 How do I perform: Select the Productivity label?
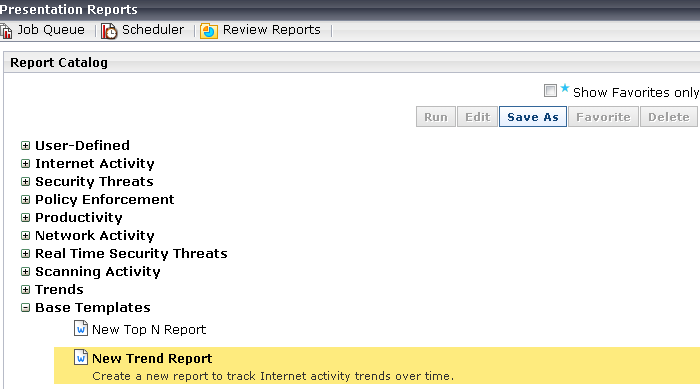coord(79,218)
